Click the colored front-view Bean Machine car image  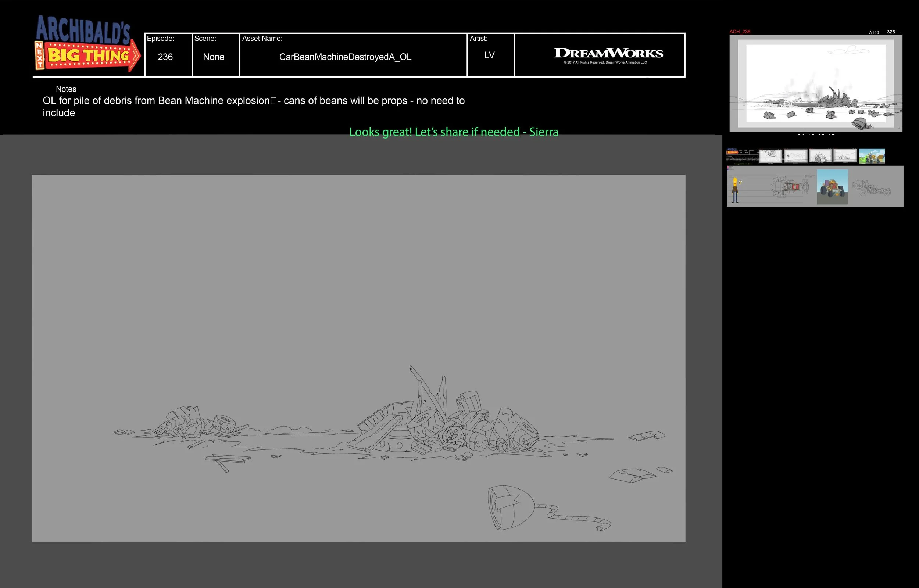click(832, 187)
